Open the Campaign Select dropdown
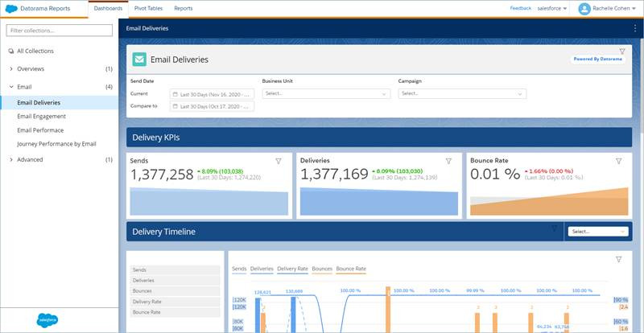 coord(462,93)
